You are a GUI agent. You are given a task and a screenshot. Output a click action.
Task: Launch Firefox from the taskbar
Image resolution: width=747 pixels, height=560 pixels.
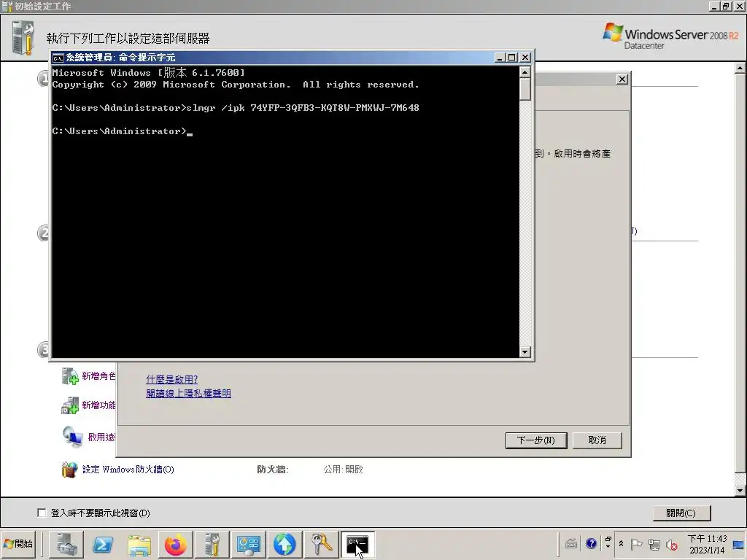coord(175,544)
